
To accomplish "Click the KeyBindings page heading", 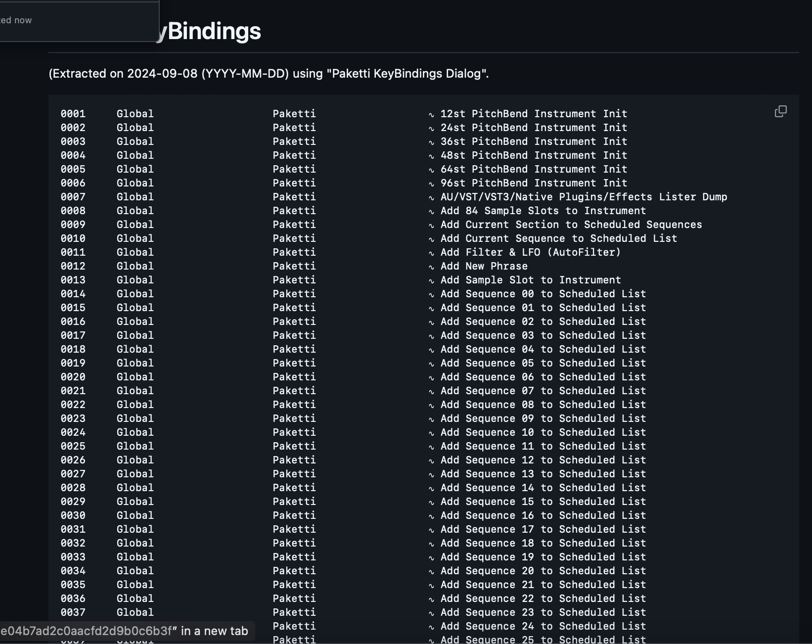I will coord(214,31).
